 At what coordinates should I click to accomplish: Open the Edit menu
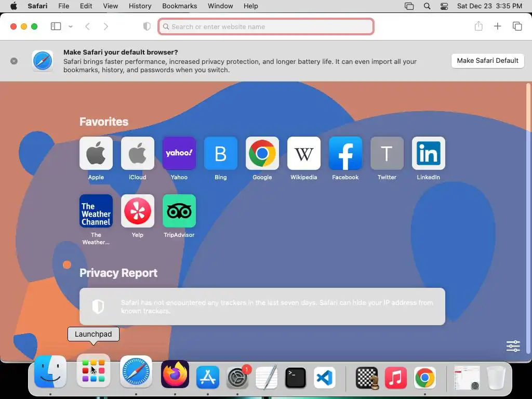click(x=86, y=6)
